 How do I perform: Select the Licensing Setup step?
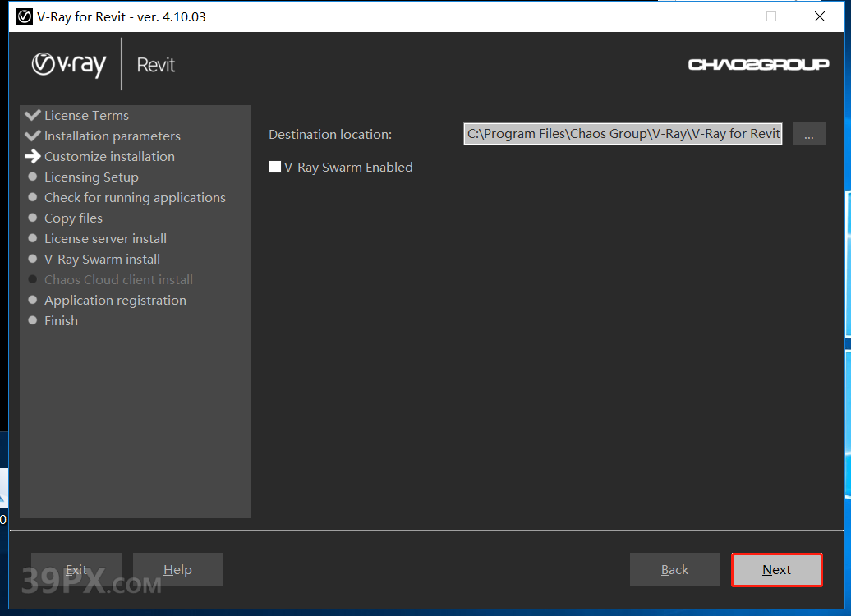[91, 177]
